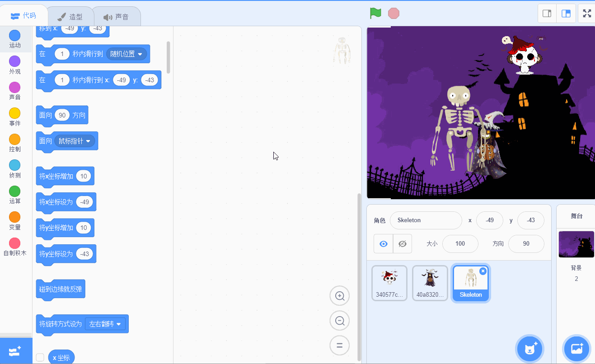Click the 将y坐标增加 10 block

(x=65, y=228)
